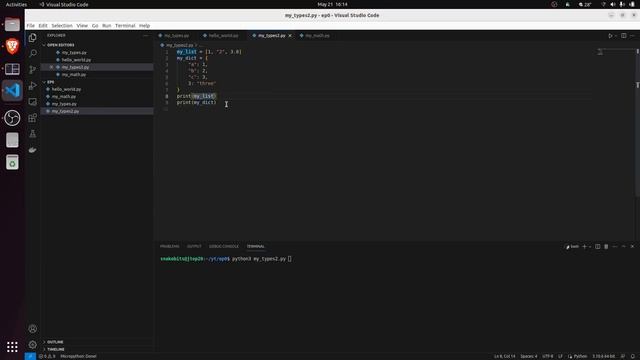Maximize the terminal panel with chevron
The image size is (640, 360).
click(x=623, y=247)
